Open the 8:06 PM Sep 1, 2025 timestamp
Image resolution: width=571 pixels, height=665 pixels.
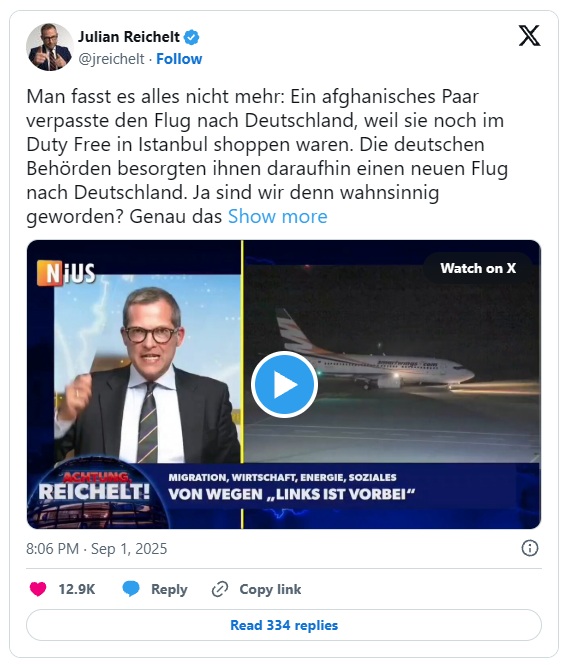tap(97, 549)
